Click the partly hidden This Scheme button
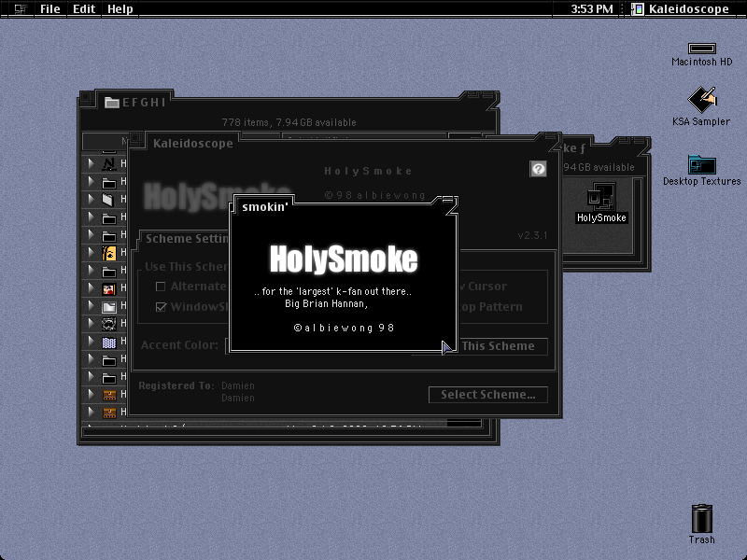Viewport: 747px width, 560px height. point(502,345)
